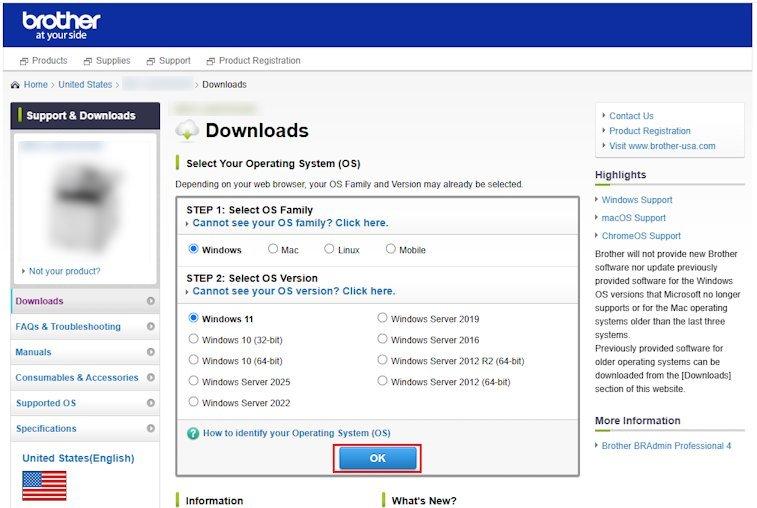This screenshot has width=757, height=508.
Task: Click arrow icon in Downloads sidebar row
Action: [x=151, y=301]
